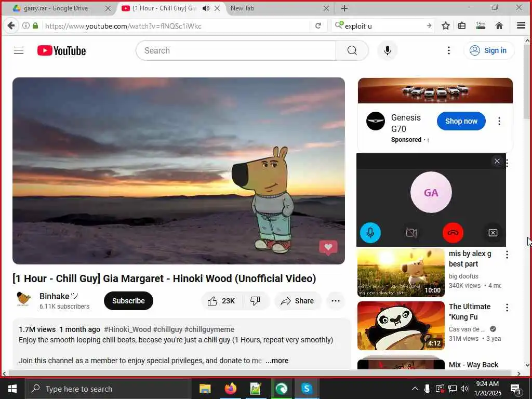Open File Explorer from the taskbar
Image resolution: width=532 pixels, height=399 pixels.
[x=205, y=389]
